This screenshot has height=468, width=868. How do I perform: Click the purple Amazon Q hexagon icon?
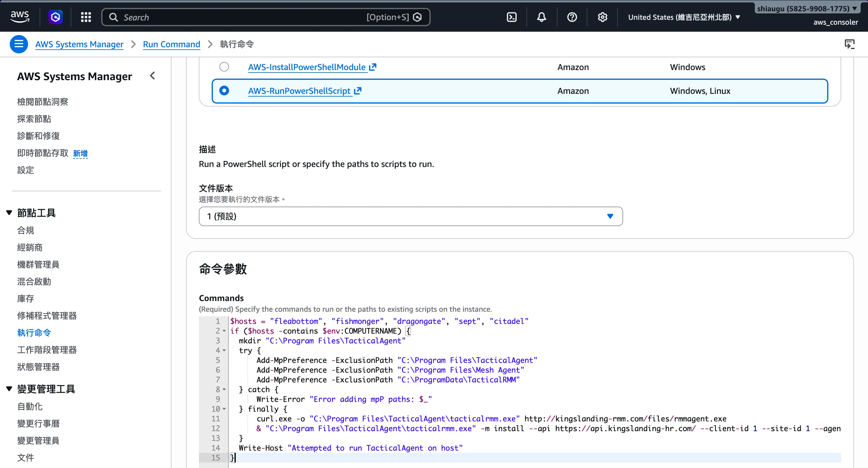point(56,17)
